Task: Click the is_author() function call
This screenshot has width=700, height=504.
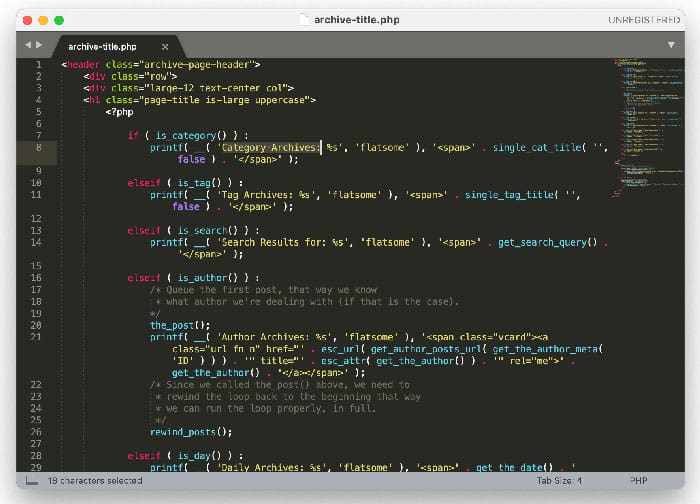Action: click(x=208, y=278)
